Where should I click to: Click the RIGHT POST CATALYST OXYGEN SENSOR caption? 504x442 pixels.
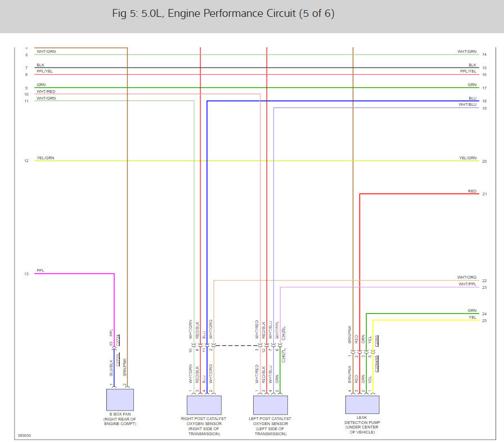click(204, 426)
